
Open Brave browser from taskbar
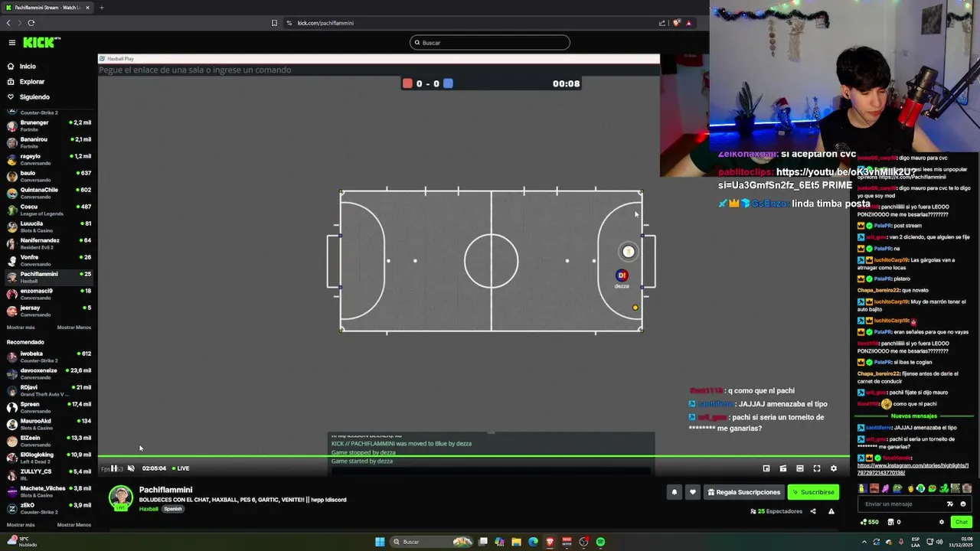[x=550, y=542]
